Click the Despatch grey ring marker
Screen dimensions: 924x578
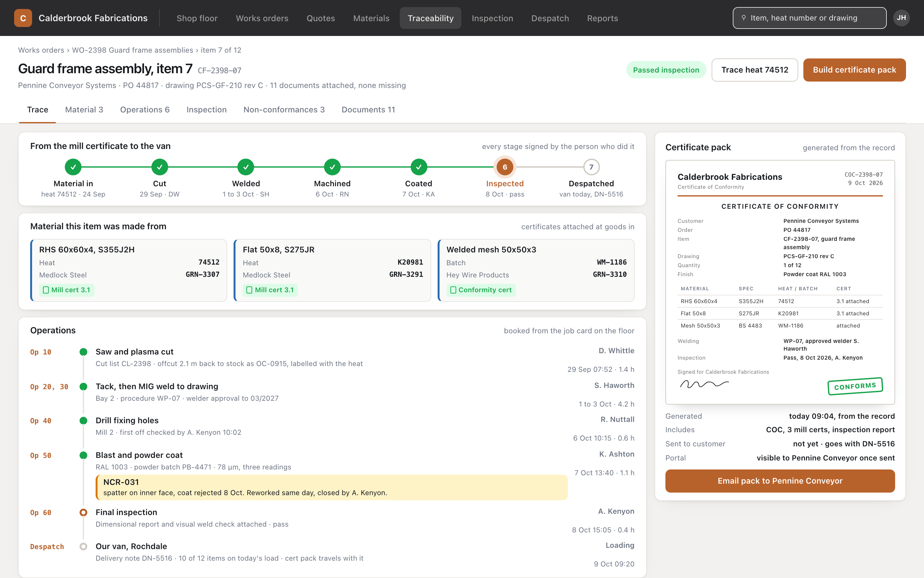coord(83,547)
